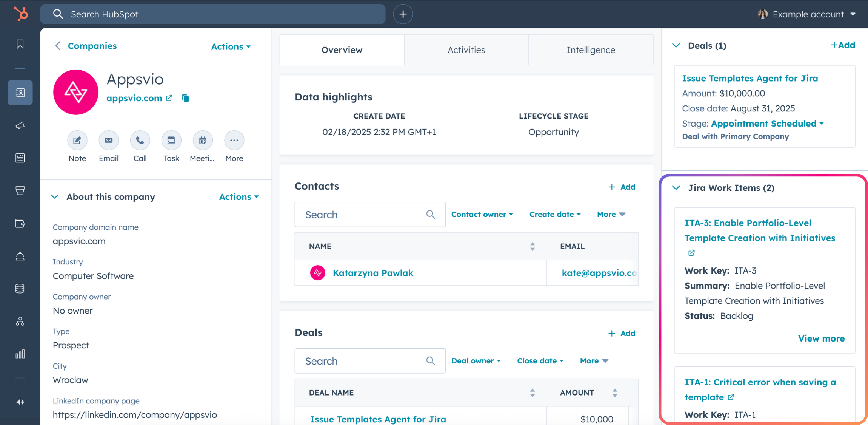Select the Marketing megaphone icon in sidebar

coord(20,125)
